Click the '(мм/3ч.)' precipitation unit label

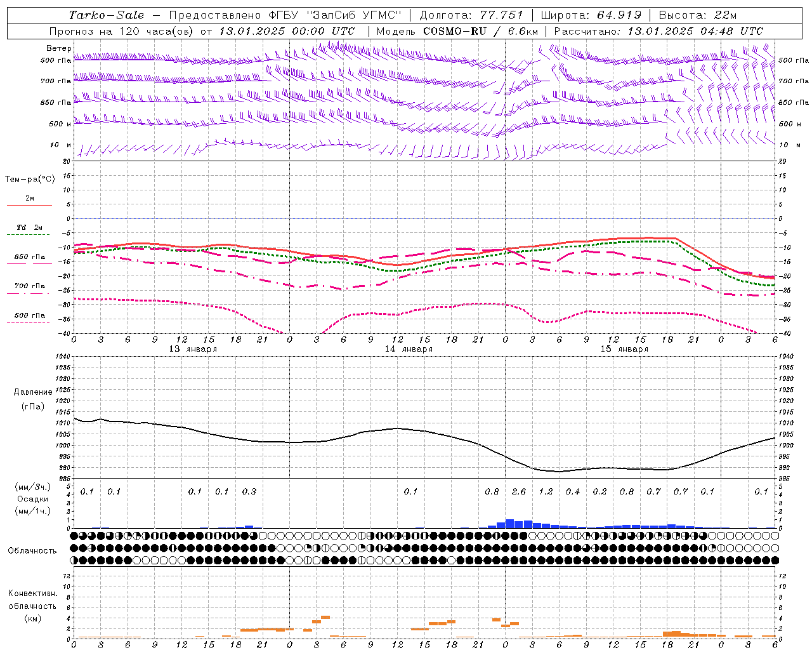coord(33,487)
